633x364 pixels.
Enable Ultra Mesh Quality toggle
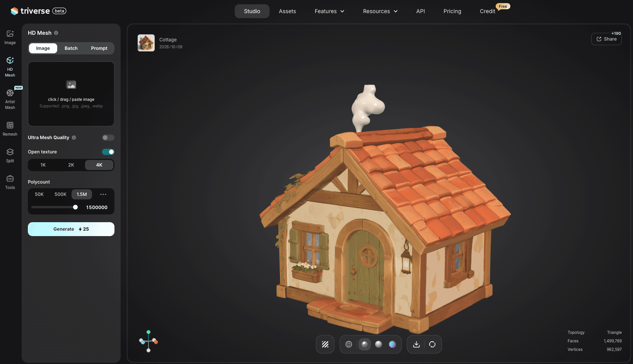tap(108, 138)
